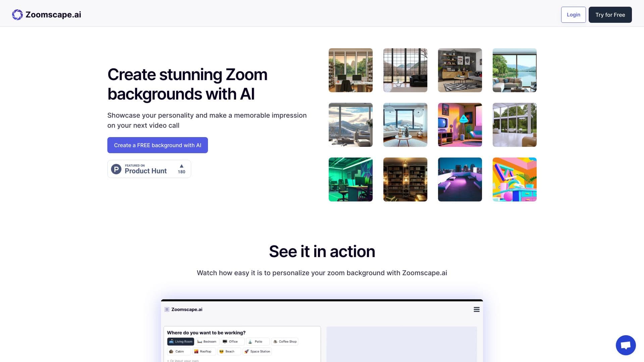Select the Office option
Image resolution: width=644 pixels, height=362 pixels.
pyautogui.click(x=232, y=342)
